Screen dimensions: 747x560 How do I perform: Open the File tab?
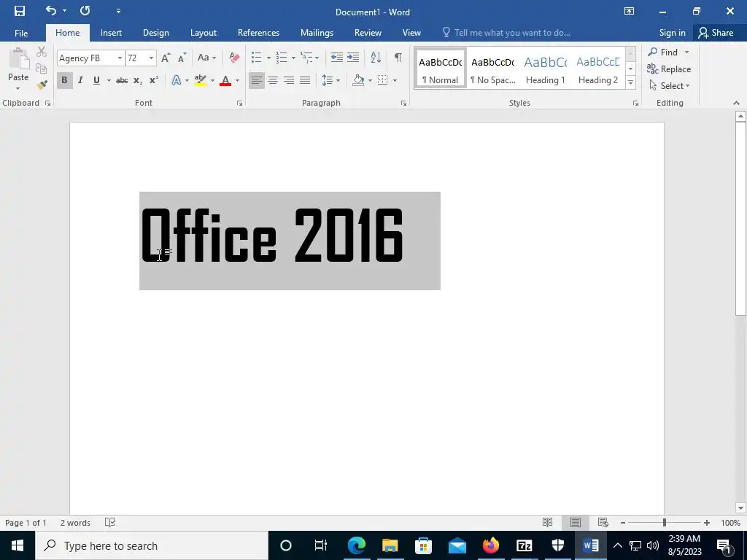(x=21, y=33)
